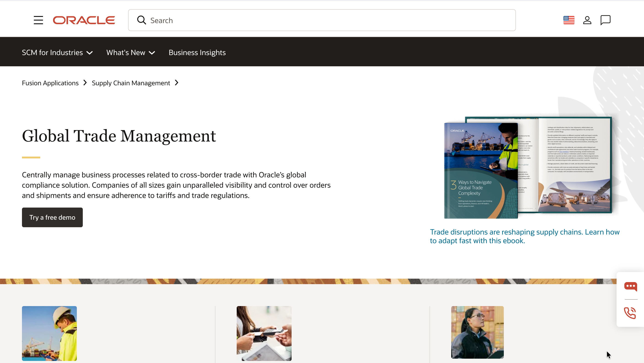This screenshot has height=363, width=644.
Task: Click the search magnifier icon
Action: pyautogui.click(x=142, y=20)
